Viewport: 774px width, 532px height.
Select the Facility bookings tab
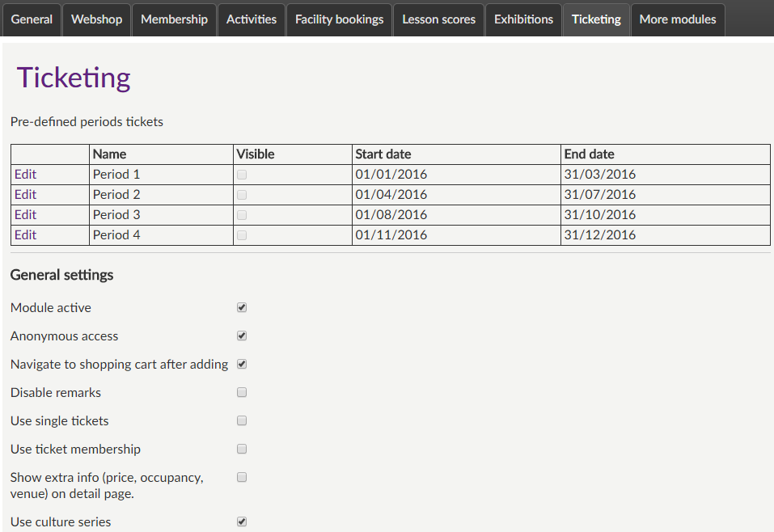point(339,19)
